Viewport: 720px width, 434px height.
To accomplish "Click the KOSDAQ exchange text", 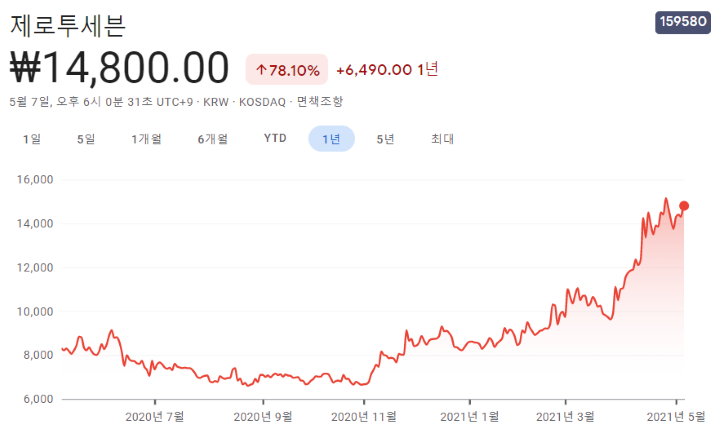I will click(x=262, y=102).
